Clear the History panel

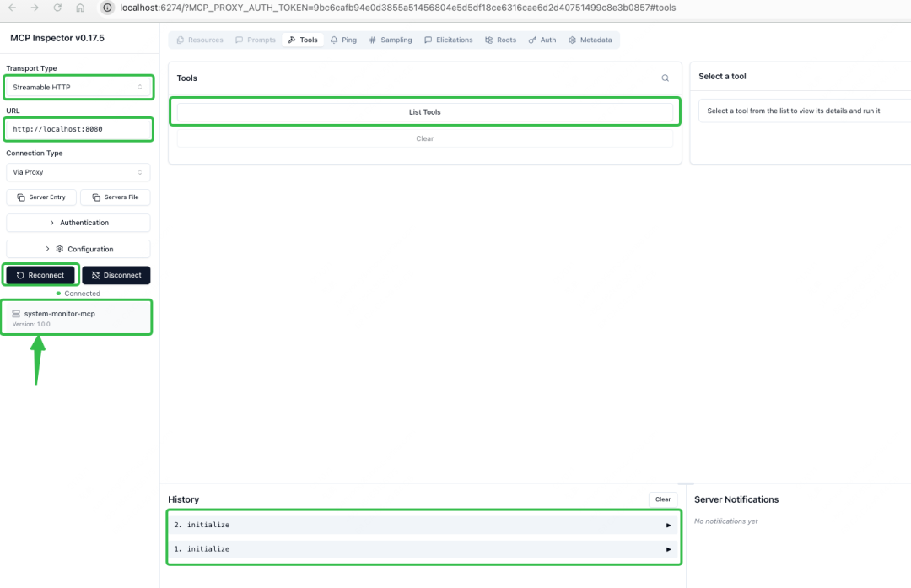tap(663, 499)
